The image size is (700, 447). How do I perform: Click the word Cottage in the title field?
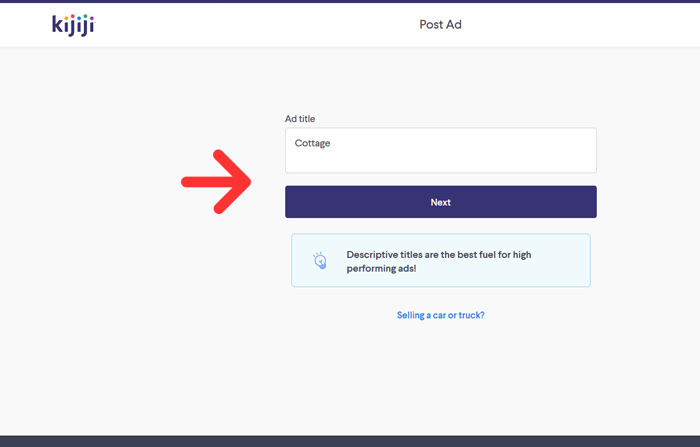click(312, 143)
